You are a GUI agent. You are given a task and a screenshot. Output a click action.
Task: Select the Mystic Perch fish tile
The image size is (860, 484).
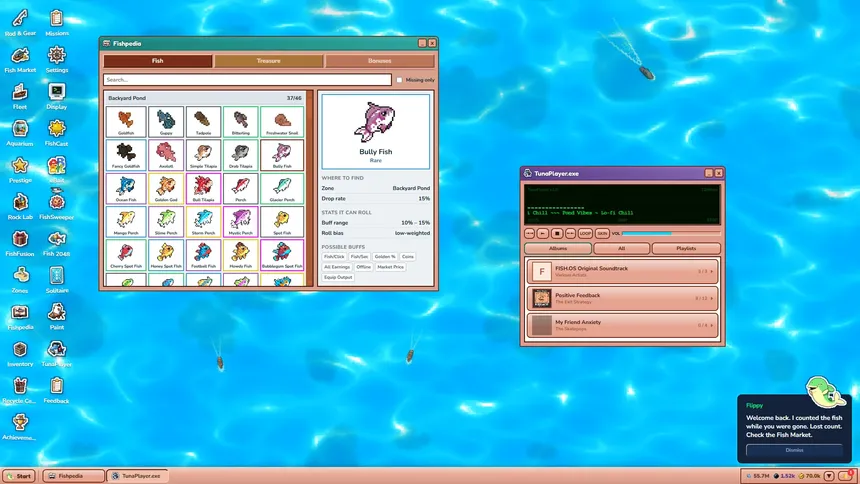[x=240, y=221]
